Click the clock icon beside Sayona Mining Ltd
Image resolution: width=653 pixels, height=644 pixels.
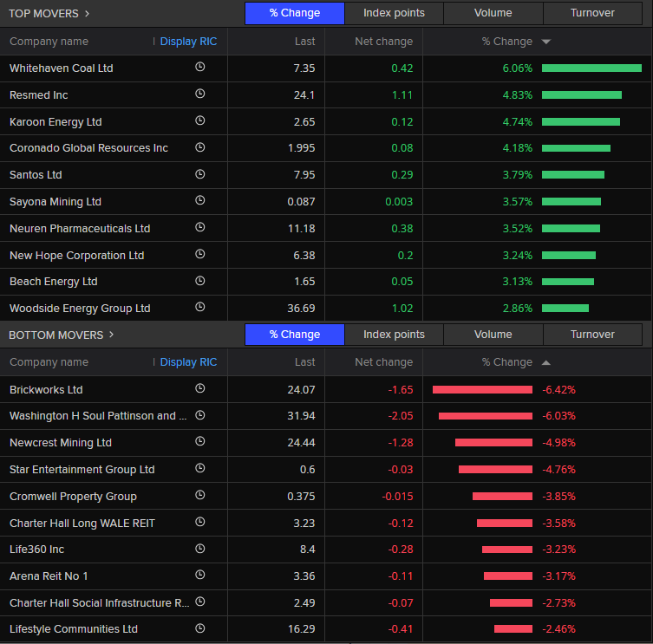pos(200,200)
